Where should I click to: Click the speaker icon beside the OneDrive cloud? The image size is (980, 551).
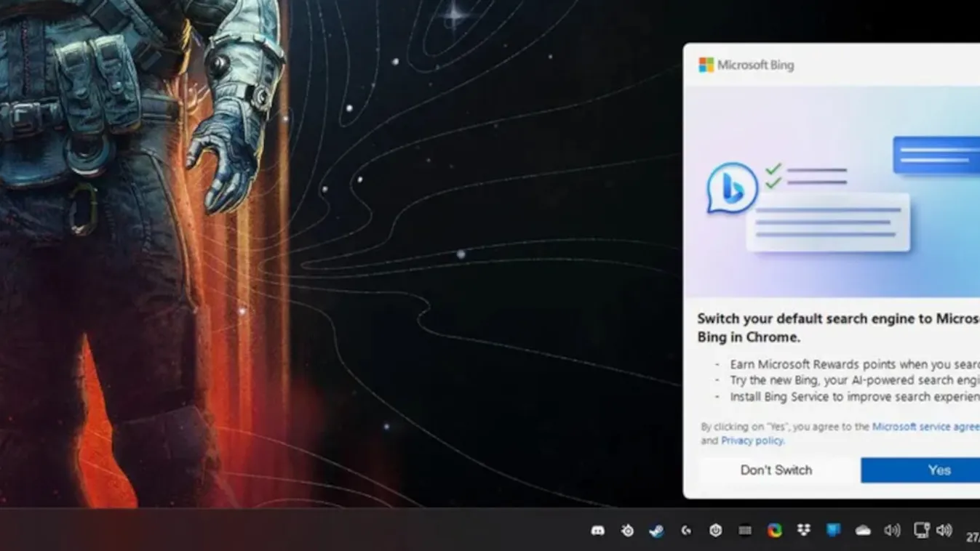tap(892, 531)
